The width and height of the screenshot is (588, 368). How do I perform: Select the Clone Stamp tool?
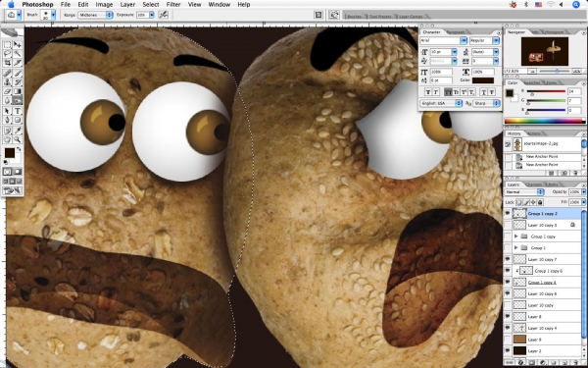click(x=7, y=82)
